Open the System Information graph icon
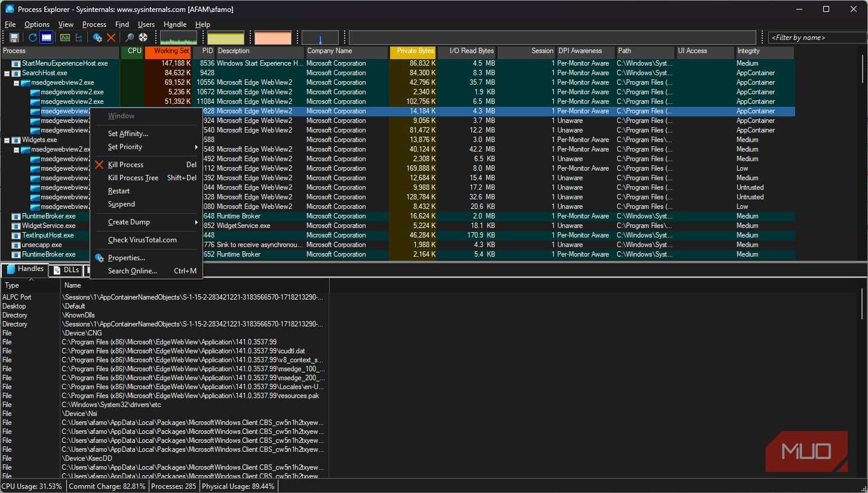Screen dimensions: 868x493 point(65,38)
